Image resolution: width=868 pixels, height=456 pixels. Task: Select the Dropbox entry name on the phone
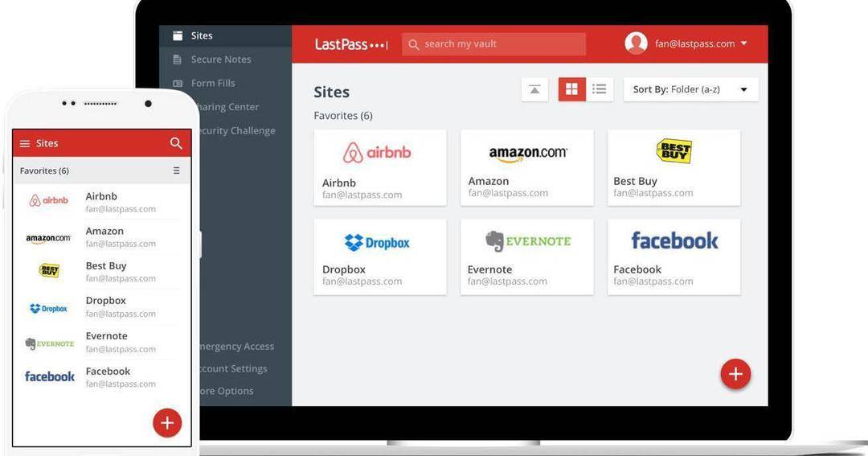point(106,300)
